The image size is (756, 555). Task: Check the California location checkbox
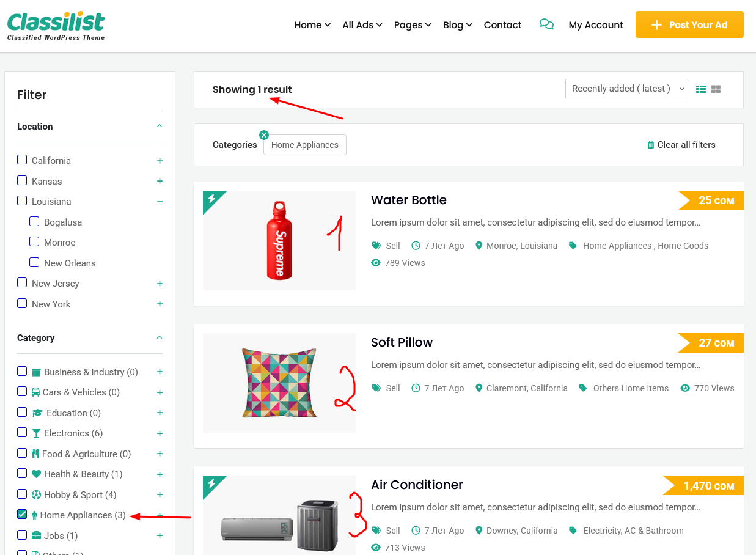[x=22, y=160]
